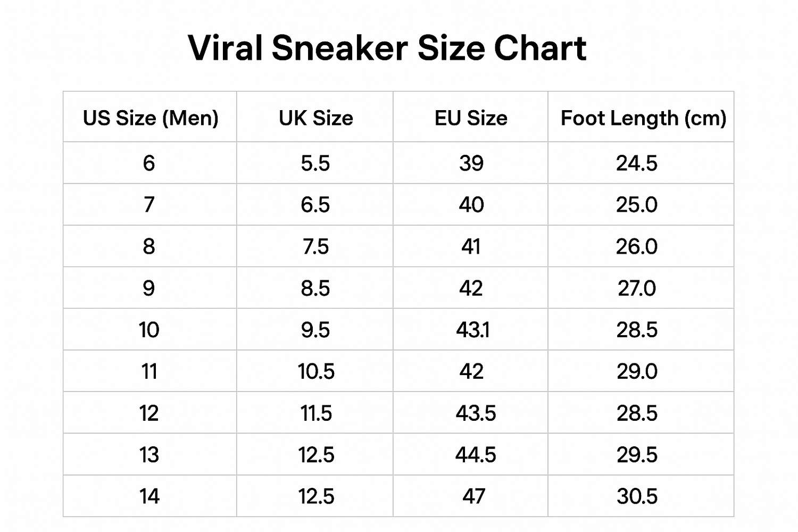Screen dimensions: 798x532
Task: Select the EU Size column header
Action: point(471,118)
